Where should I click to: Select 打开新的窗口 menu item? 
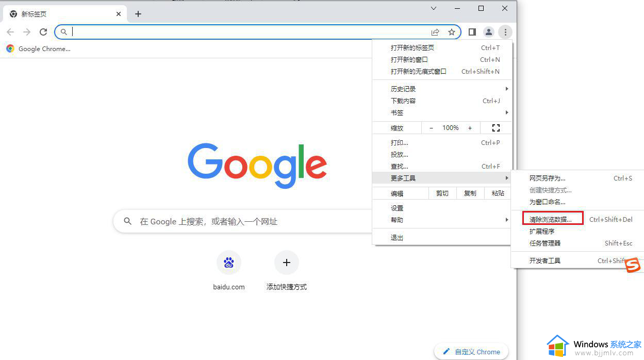[442, 59]
